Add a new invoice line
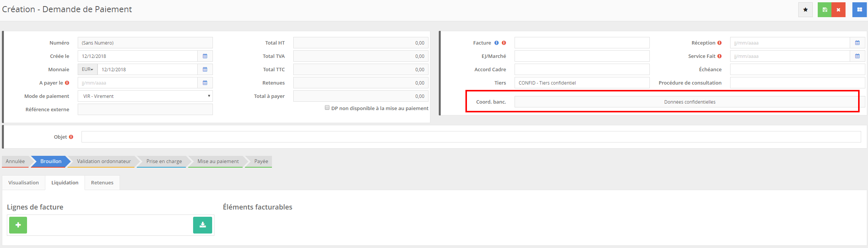This screenshot has width=868, height=248. click(18, 225)
